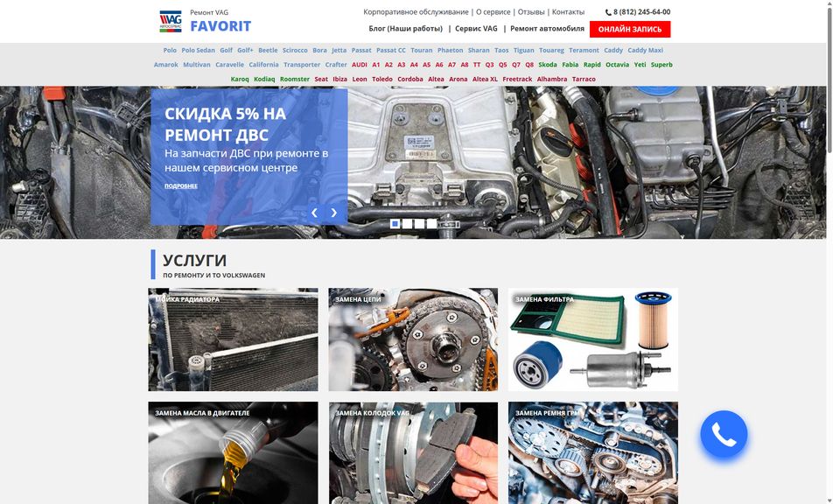
Task: Select the first slider dot indicator
Action: (395, 224)
